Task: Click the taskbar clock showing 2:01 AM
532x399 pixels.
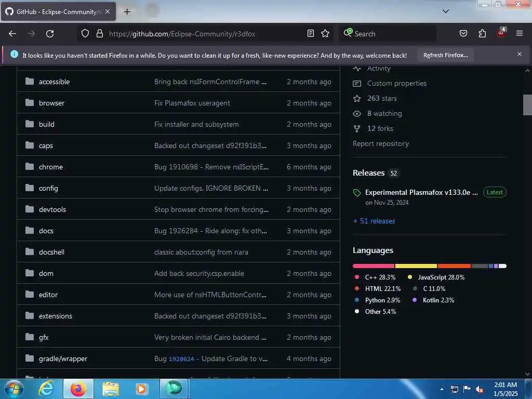Action: click(x=506, y=389)
